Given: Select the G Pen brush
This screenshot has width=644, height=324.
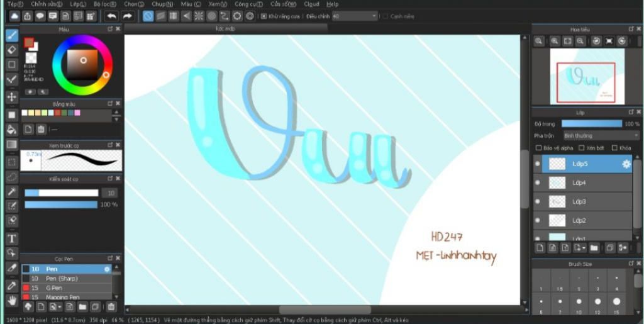Looking at the screenshot, I should (66, 288).
